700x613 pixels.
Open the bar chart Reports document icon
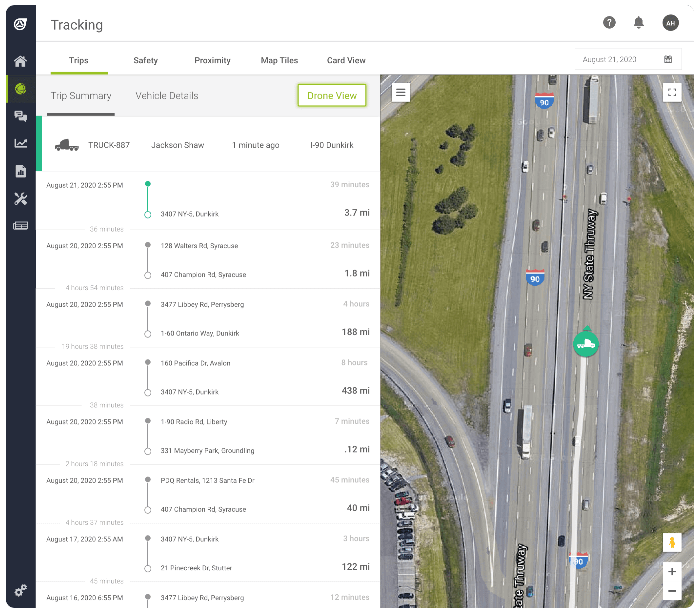tap(21, 171)
